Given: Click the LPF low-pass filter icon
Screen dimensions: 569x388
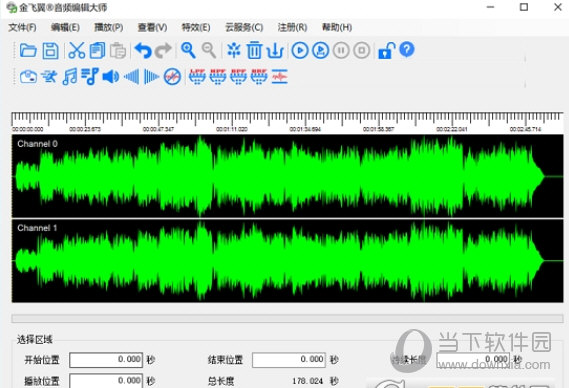Looking at the screenshot, I should [x=197, y=77].
